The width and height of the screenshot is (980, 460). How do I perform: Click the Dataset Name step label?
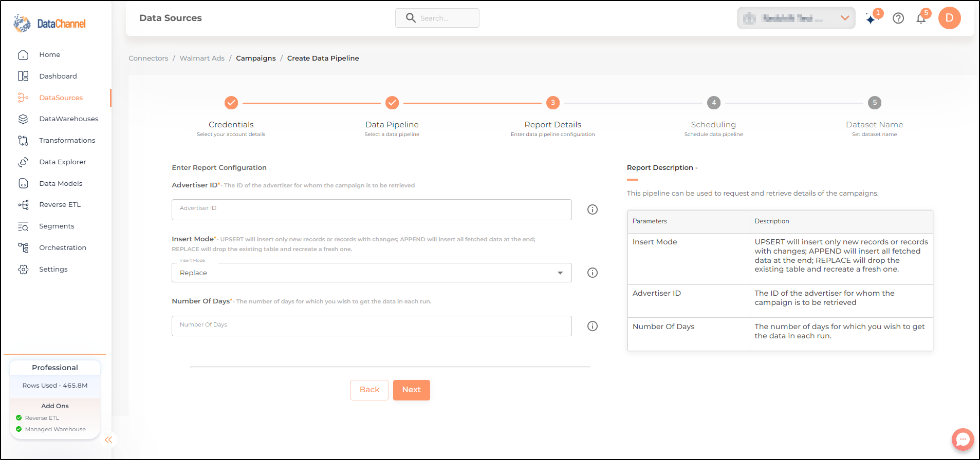[874, 125]
